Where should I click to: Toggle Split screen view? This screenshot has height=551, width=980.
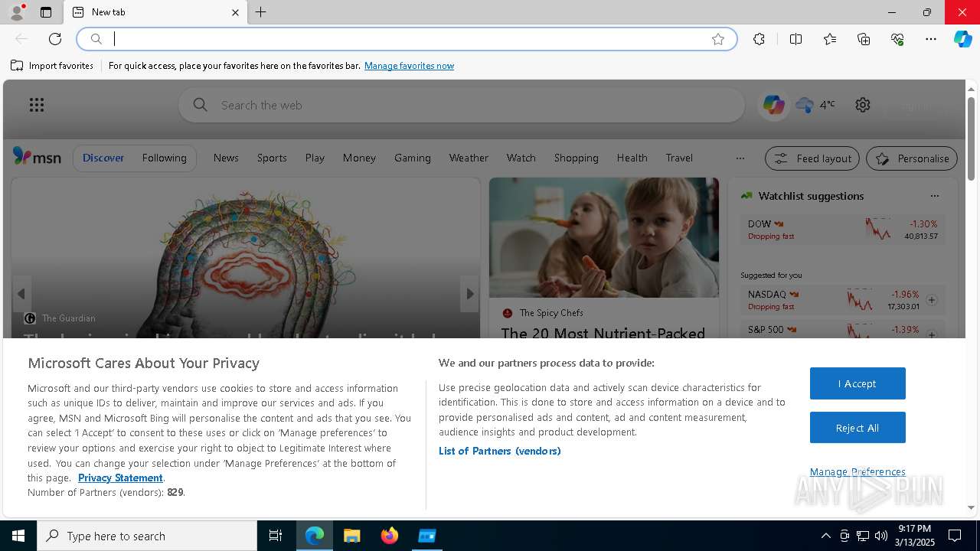point(795,39)
